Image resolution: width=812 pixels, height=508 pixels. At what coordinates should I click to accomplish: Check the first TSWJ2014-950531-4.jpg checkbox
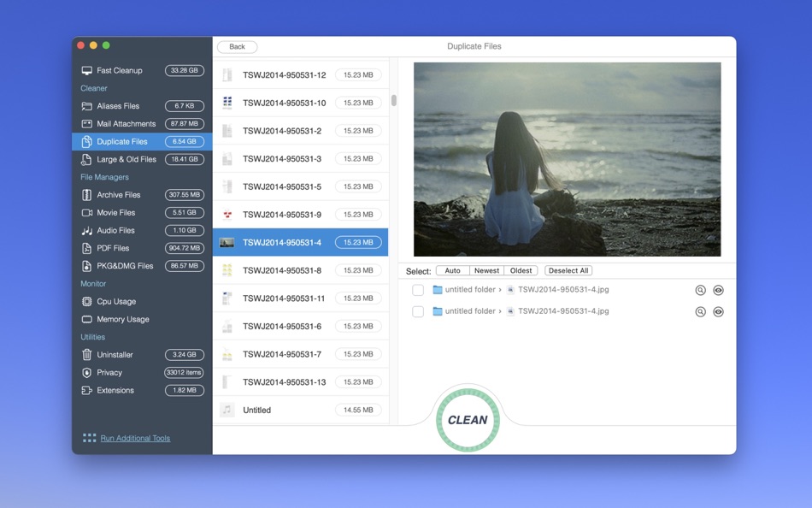(x=418, y=290)
